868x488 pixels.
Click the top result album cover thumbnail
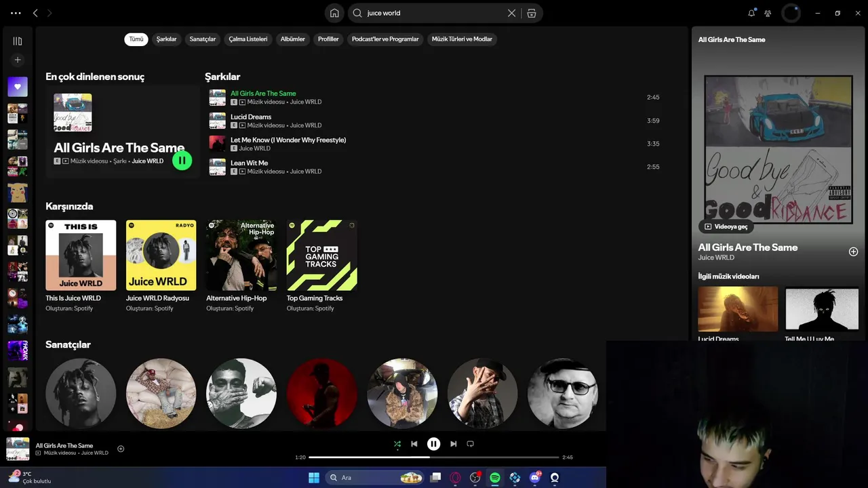[x=73, y=113]
